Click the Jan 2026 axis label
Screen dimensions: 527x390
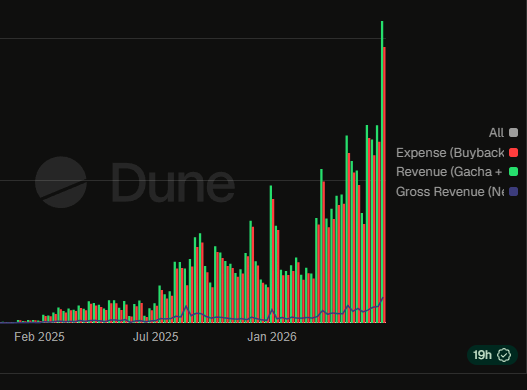tap(272, 337)
